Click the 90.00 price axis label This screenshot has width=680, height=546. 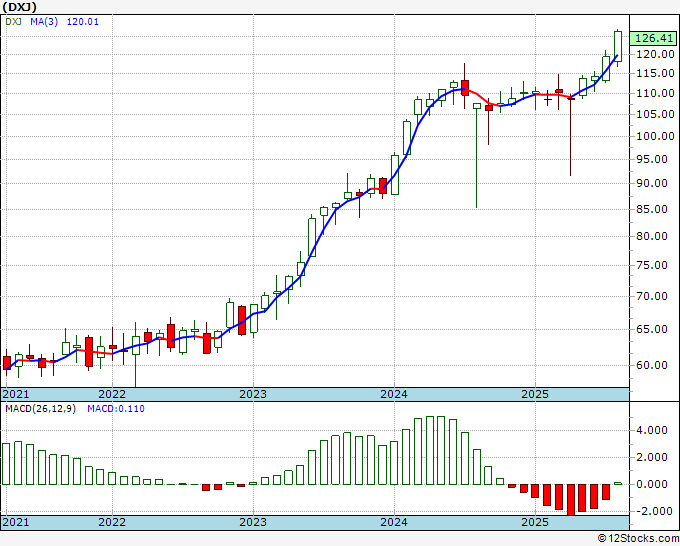(652, 183)
